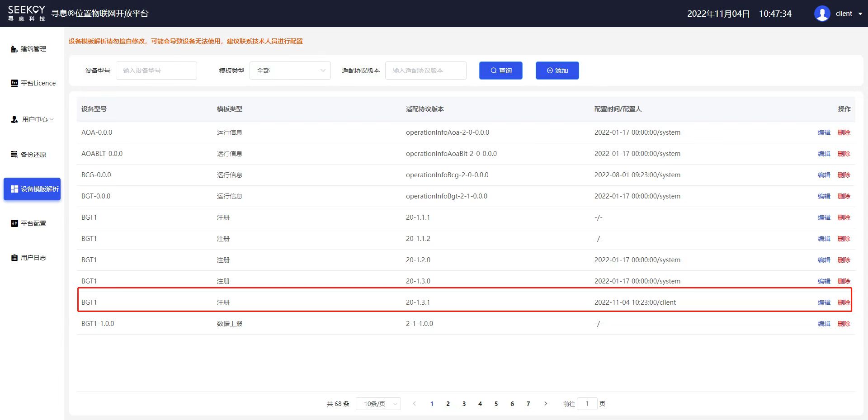Edit the BCG-0.0.0 row

click(824, 175)
